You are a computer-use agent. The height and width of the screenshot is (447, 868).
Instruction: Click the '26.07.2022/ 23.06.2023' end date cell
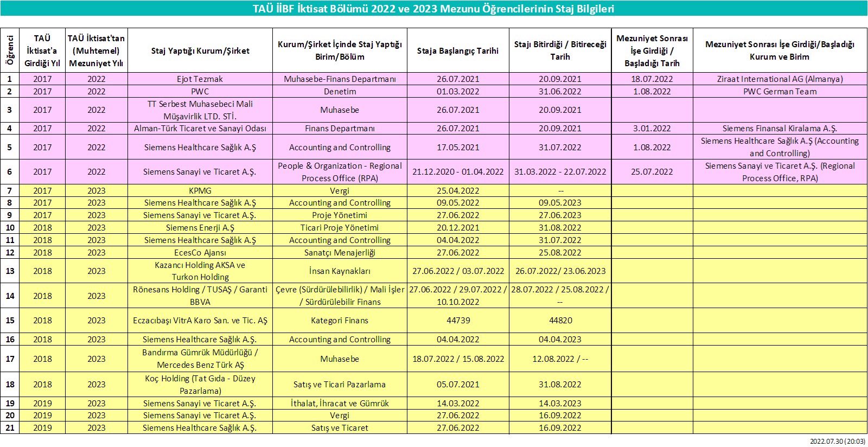pos(560,271)
